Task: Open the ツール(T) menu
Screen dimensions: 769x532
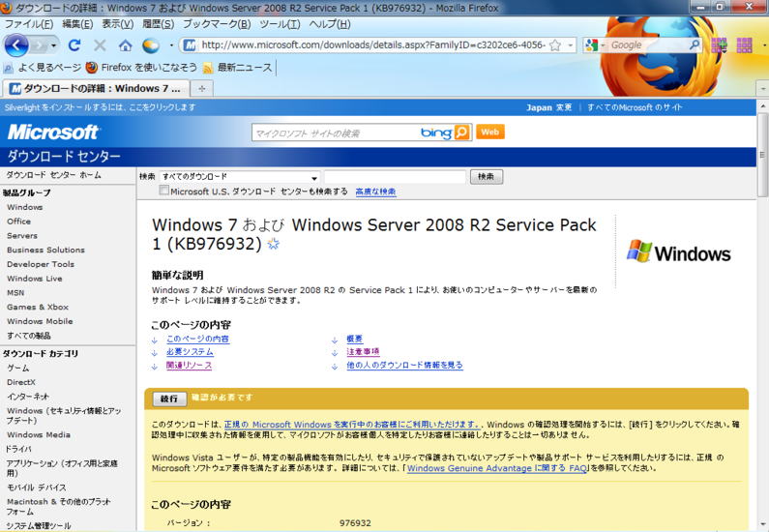Action: pos(281,24)
